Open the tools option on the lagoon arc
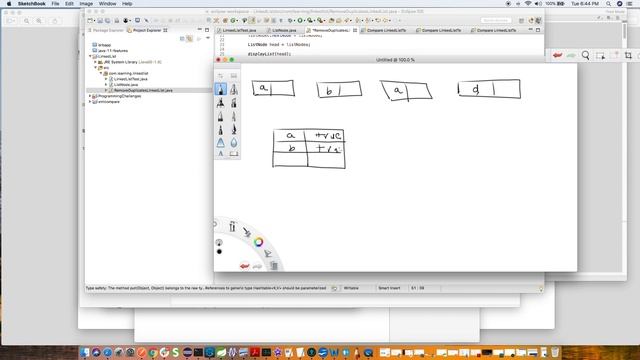Viewport: 640px width, 360px height. (x=232, y=227)
